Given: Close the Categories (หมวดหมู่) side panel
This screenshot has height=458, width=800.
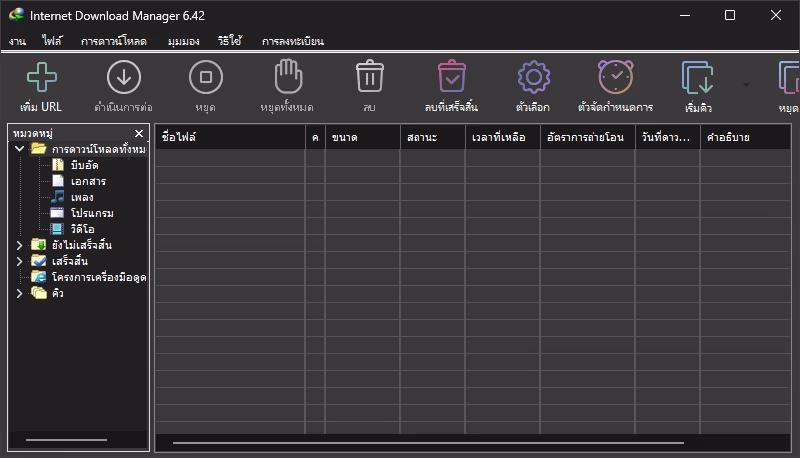Looking at the screenshot, I should [x=139, y=133].
